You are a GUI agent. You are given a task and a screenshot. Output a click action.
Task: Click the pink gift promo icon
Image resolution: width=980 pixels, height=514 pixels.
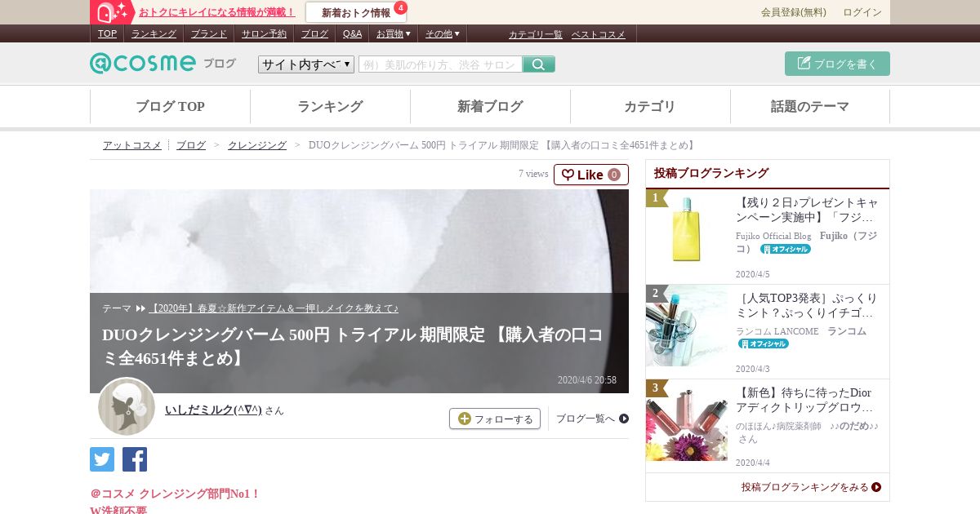112,12
